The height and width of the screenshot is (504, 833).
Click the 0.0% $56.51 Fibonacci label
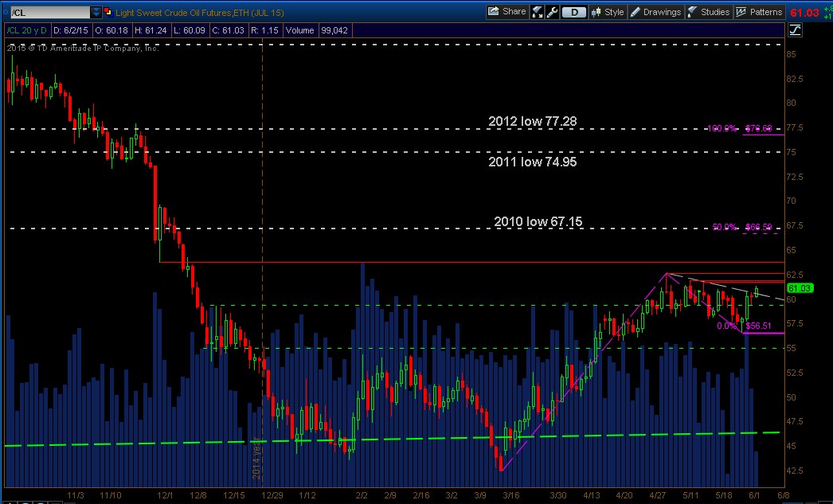pyautogui.click(x=744, y=326)
